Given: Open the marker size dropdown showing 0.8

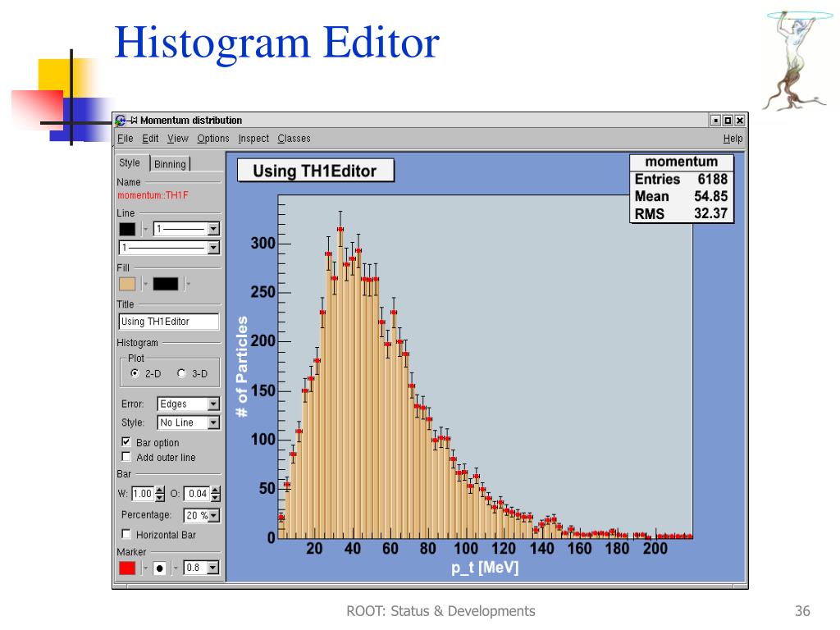Looking at the screenshot, I should click(202, 568).
